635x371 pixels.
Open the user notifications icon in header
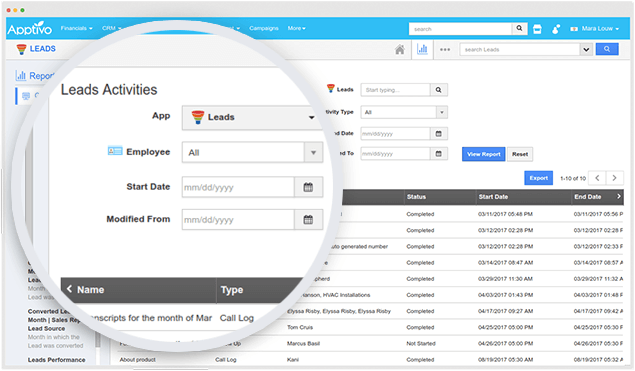556,29
